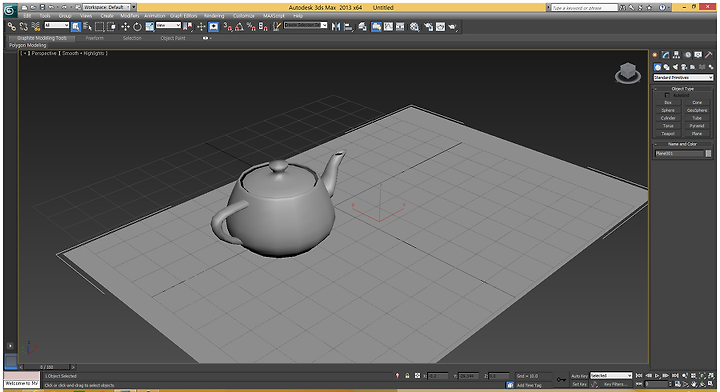Click the Unlink Selection tool
The width and height of the screenshot is (720, 392).
click(x=24, y=27)
